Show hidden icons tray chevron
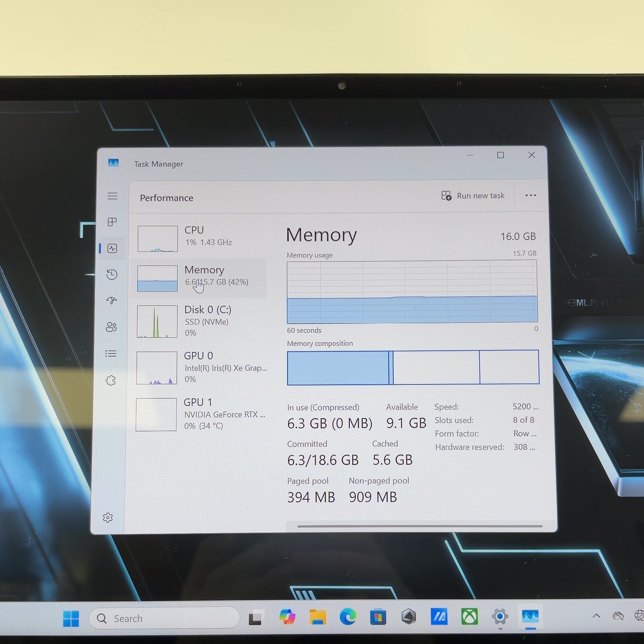 (596, 616)
